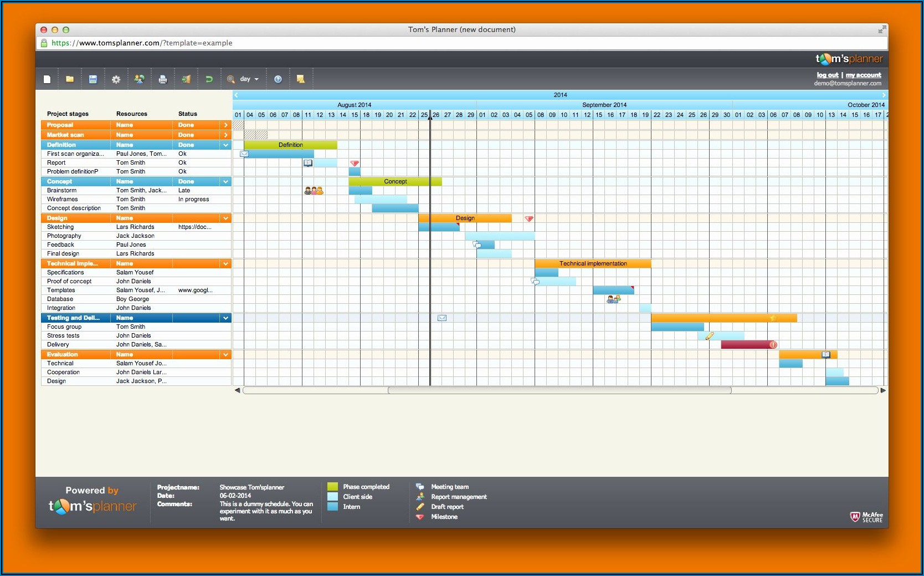Viewport: 924px width, 576px height.
Task: Create a new document from toolbar
Action: (x=47, y=79)
